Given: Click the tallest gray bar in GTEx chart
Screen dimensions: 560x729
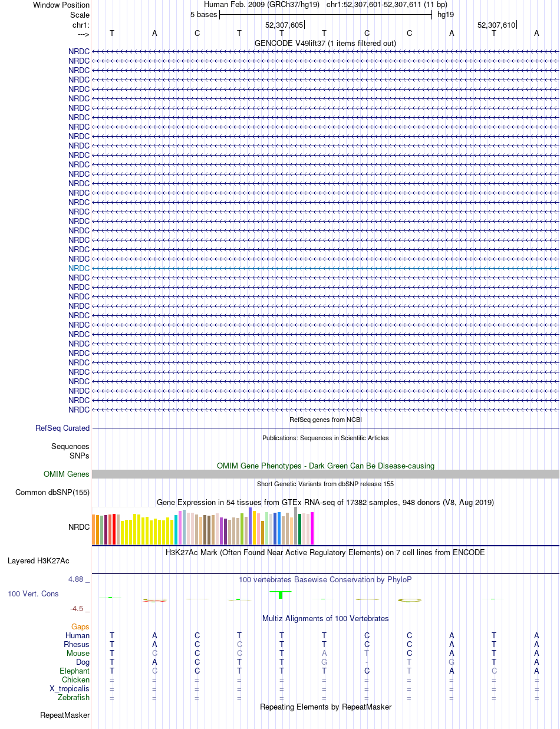Looking at the screenshot, I should [296, 526].
